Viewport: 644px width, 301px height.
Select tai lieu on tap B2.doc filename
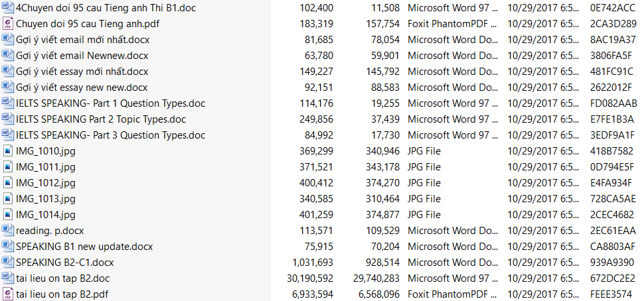pos(63,278)
